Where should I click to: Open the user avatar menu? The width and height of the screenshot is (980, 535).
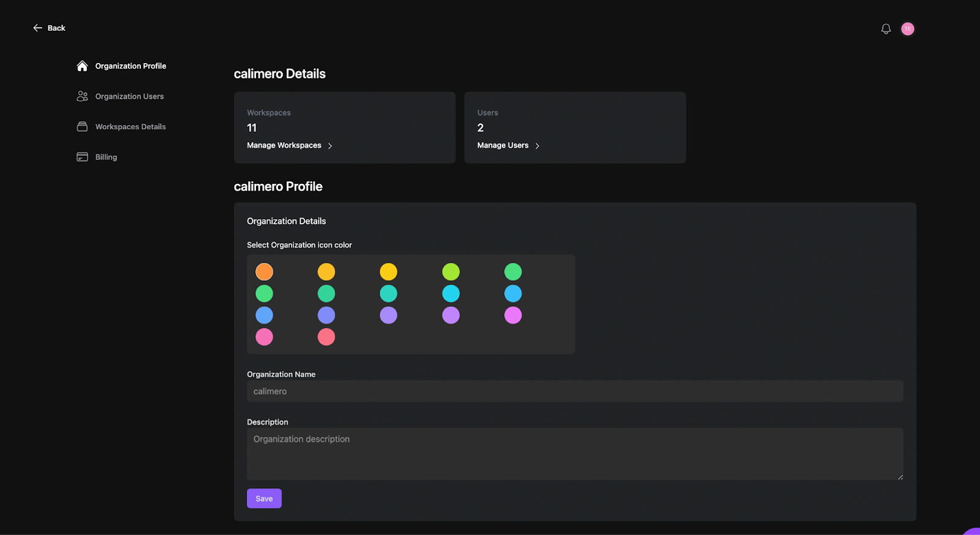click(908, 29)
